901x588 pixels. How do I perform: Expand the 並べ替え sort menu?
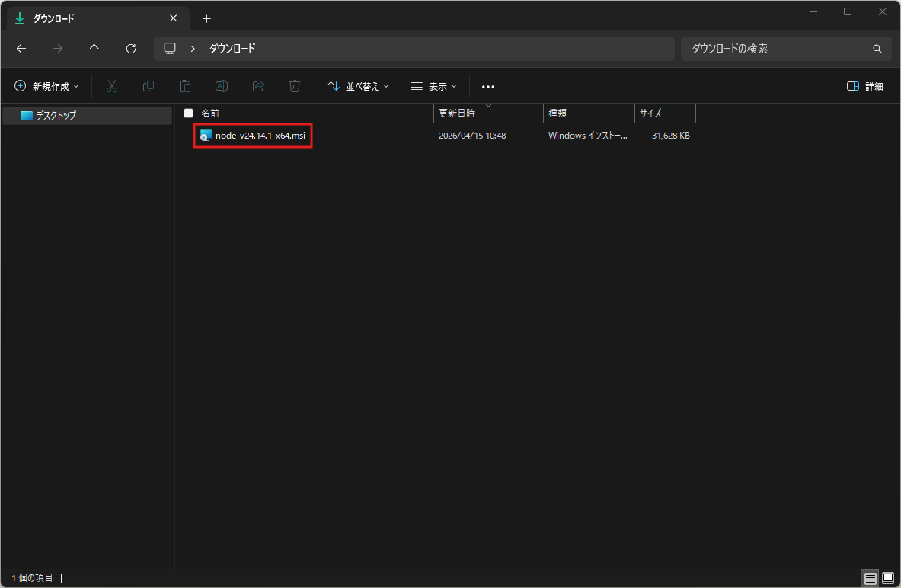tap(358, 86)
